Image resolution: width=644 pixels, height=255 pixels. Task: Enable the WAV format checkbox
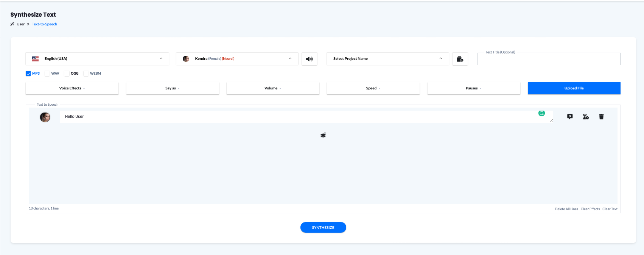click(x=47, y=74)
